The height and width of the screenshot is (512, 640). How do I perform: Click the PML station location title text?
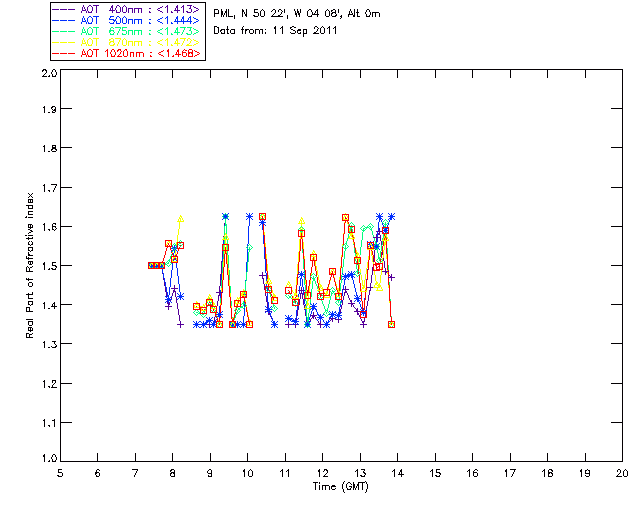(297, 14)
